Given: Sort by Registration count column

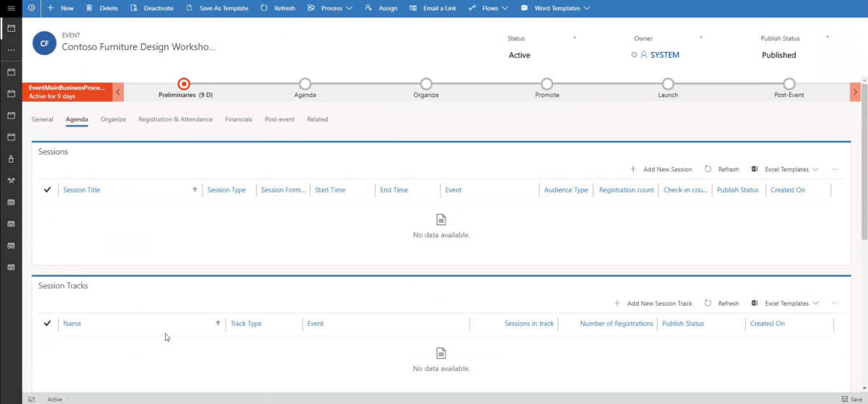Looking at the screenshot, I should point(626,190).
